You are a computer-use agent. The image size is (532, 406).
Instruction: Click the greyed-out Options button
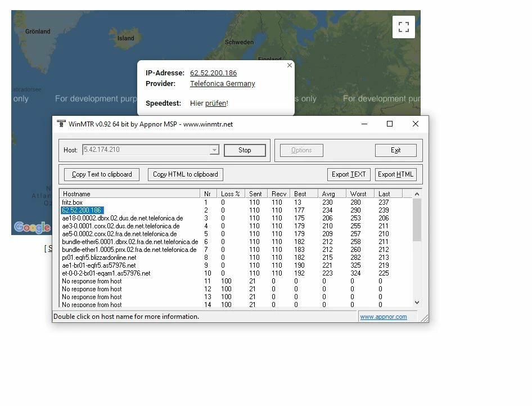coord(301,150)
